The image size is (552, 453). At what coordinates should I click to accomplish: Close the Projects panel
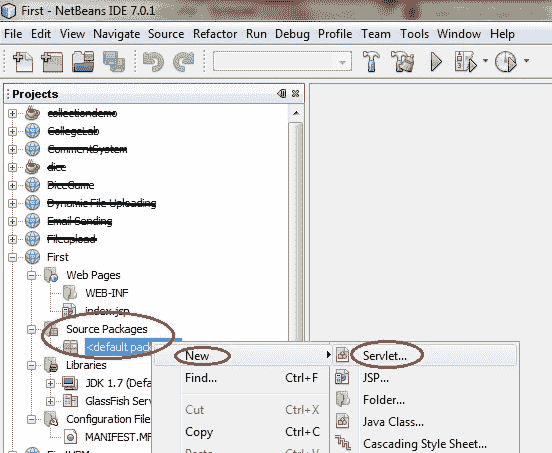[295, 94]
